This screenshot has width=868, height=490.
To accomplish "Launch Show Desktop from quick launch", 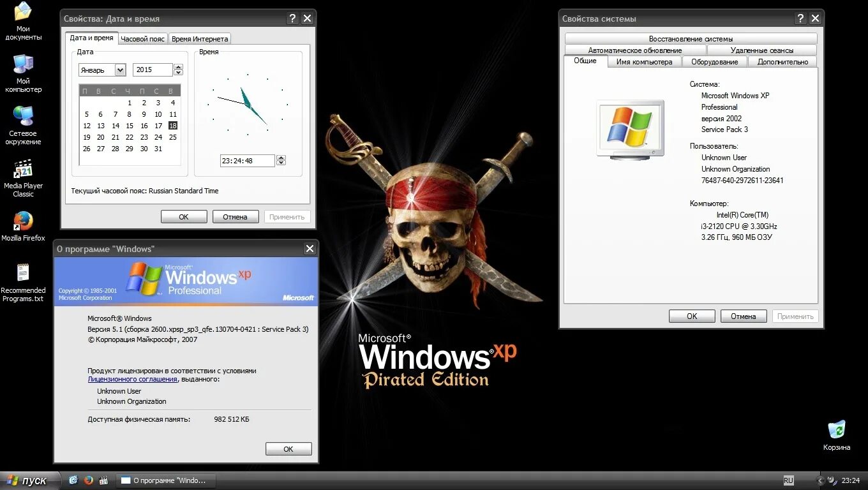I will coord(73,480).
